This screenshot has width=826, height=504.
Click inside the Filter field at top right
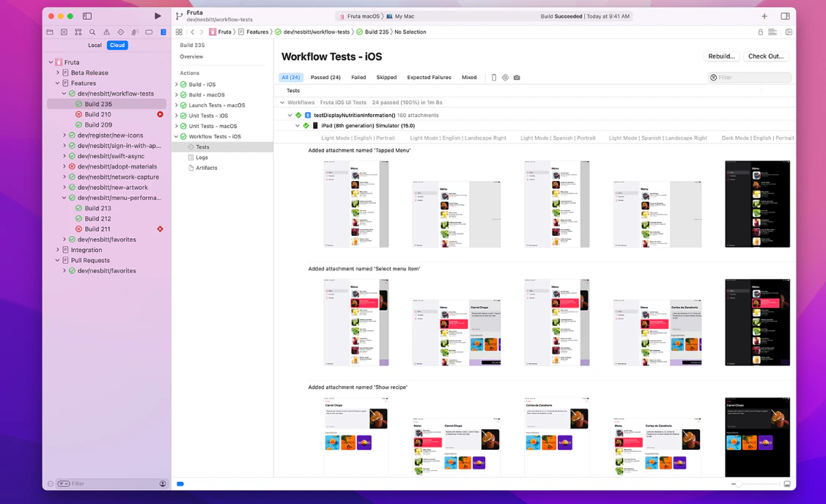750,77
